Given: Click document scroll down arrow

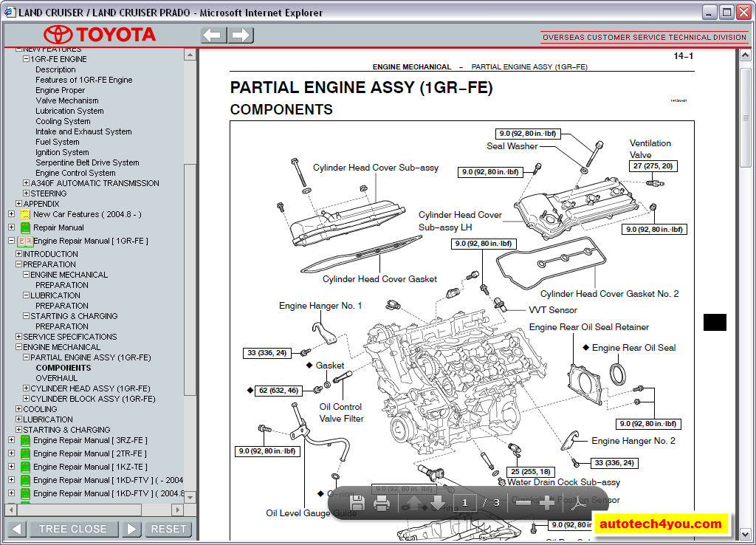Looking at the screenshot, I should 745,535.
